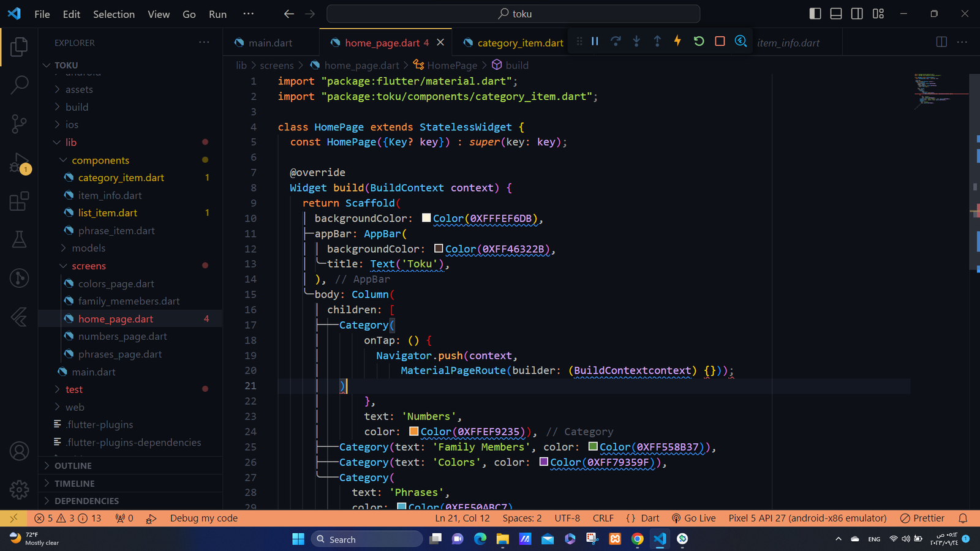Click the debug Hot Reload lightning icon
This screenshot has width=980, height=551.
[677, 41]
